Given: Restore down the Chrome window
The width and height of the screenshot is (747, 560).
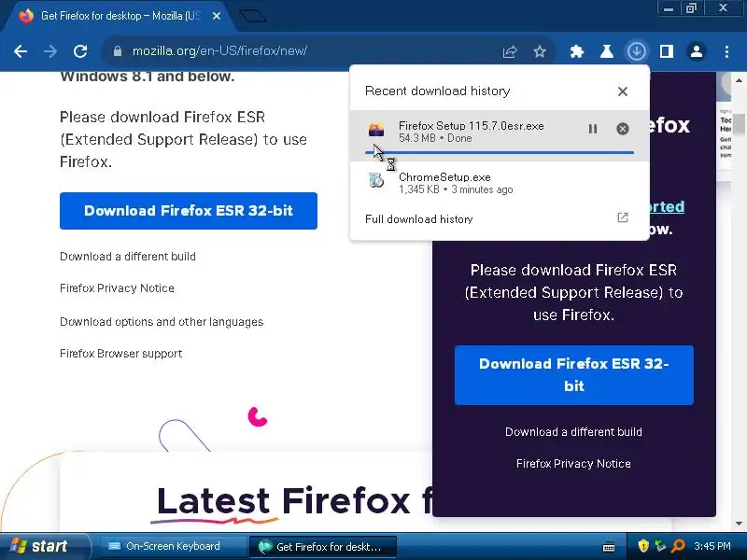Looking at the screenshot, I should click(x=691, y=8).
